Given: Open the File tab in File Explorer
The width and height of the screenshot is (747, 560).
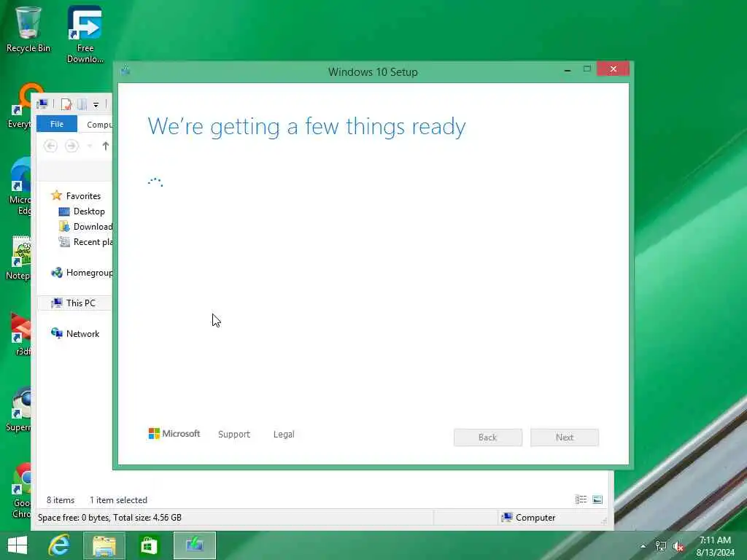Looking at the screenshot, I should click(x=57, y=124).
